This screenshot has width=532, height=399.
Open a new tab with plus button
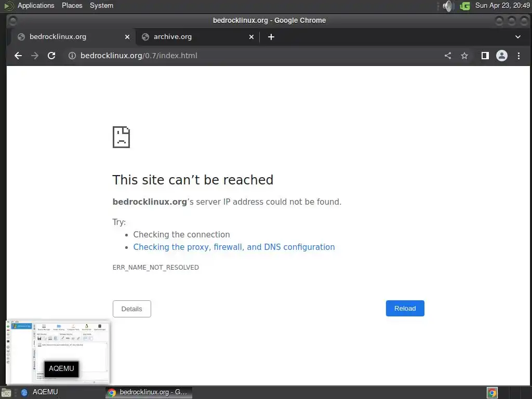click(271, 37)
